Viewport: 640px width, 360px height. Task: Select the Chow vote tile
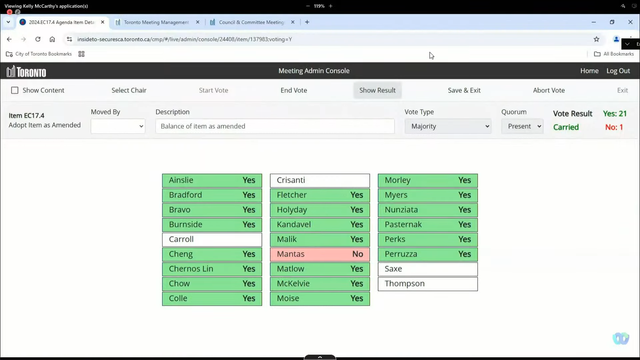[x=212, y=284]
